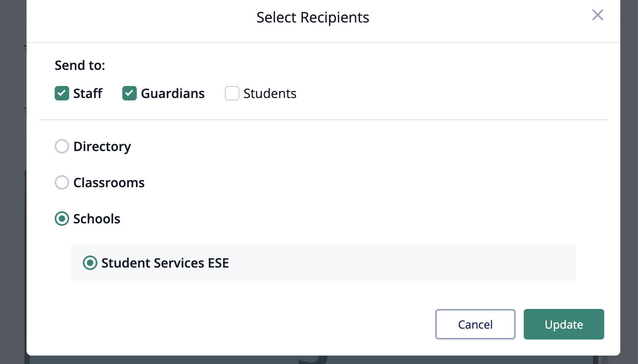Uncheck the Staff checkbox
Viewport: 638px width, 364px height.
click(62, 93)
